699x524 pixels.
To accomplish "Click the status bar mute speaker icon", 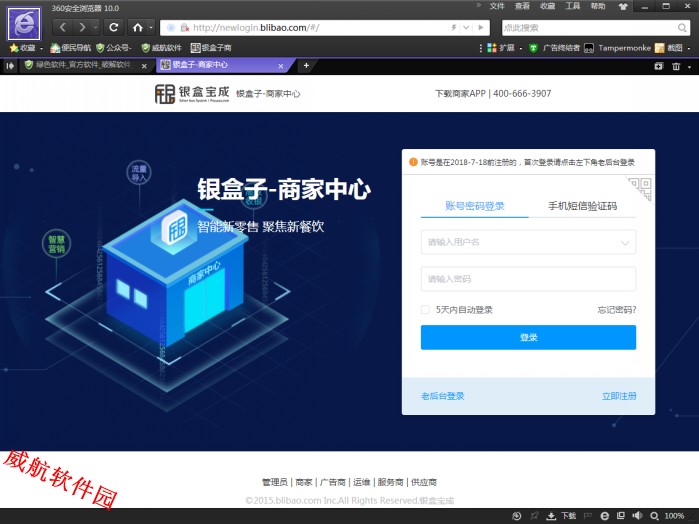I will pyautogui.click(x=637, y=516).
